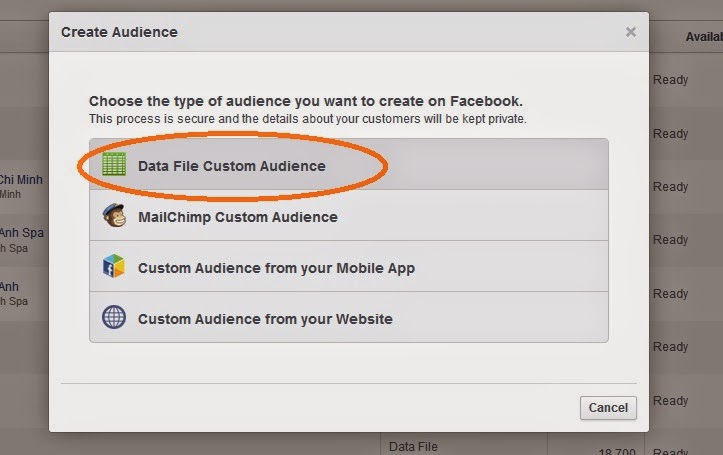Click the top Ready status label
The image size is (723, 455).
tap(670, 80)
